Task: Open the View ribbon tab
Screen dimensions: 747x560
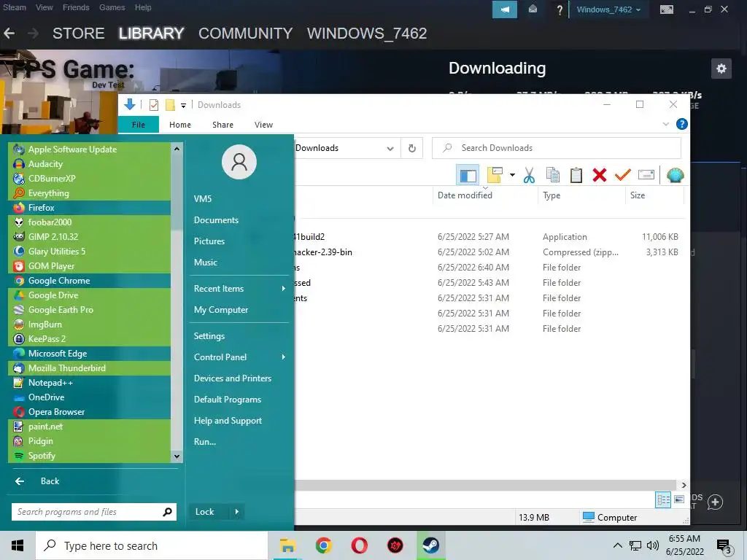Action: [263, 124]
